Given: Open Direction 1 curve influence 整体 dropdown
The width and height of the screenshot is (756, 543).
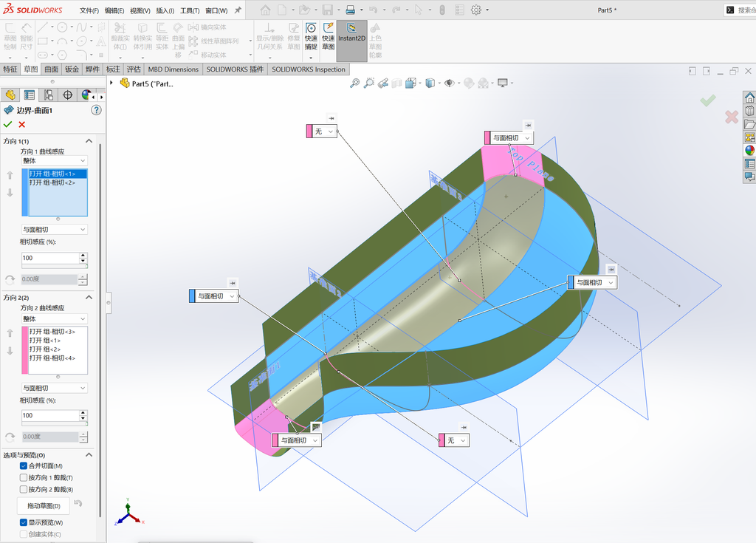Looking at the screenshot, I should click(x=55, y=161).
